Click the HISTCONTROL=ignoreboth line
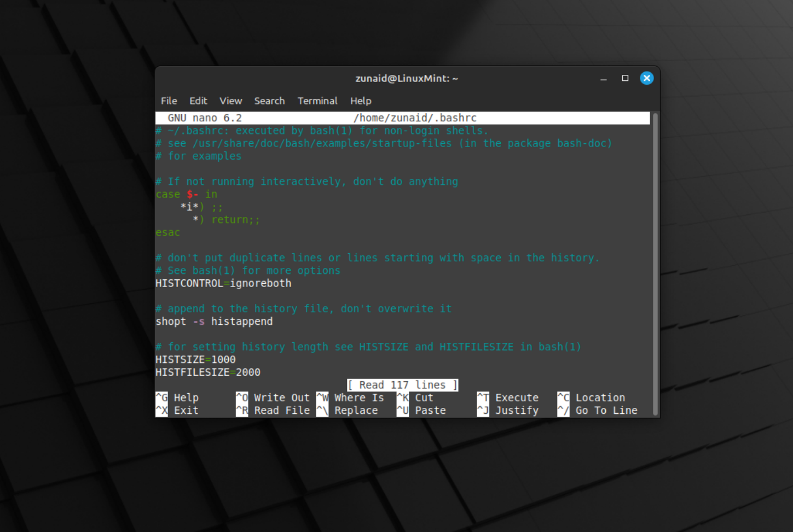 coord(223,283)
